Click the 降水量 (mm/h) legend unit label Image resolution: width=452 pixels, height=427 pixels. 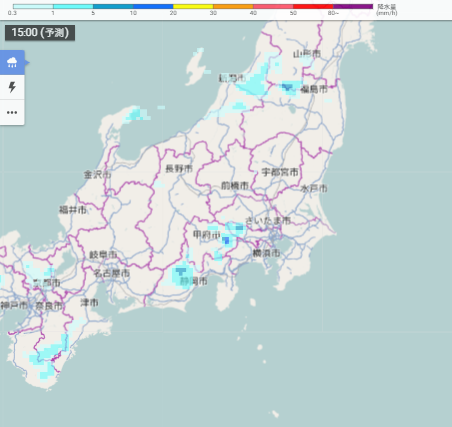click(x=387, y=10)
